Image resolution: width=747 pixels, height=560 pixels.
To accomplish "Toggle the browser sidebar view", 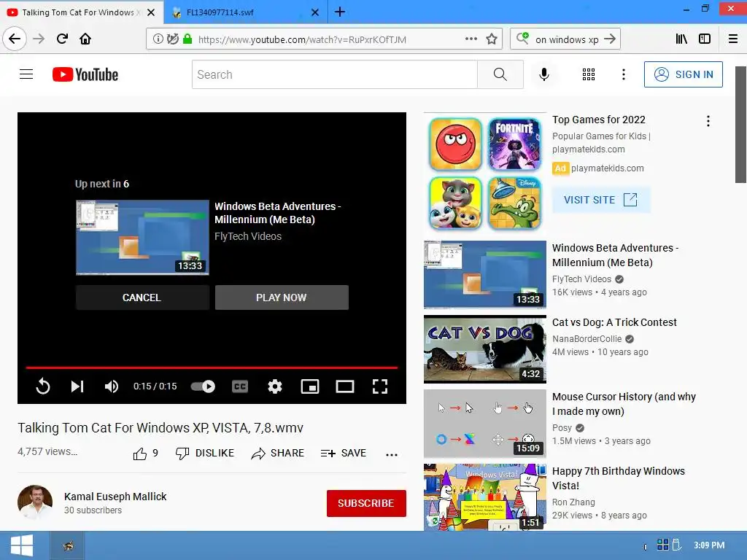I will (705, 39).
